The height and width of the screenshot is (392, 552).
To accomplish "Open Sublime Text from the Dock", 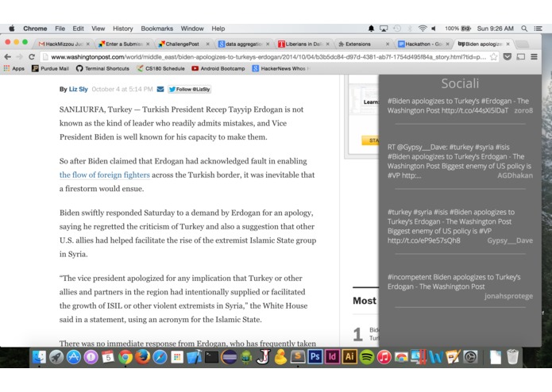I will pyautogui.click(x=298, y=357).
